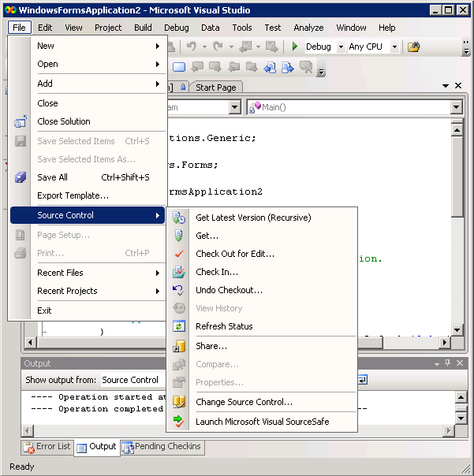474x476 pixels.
Task: Switch to the Pending Checkins tab
Action: (162, 447)
